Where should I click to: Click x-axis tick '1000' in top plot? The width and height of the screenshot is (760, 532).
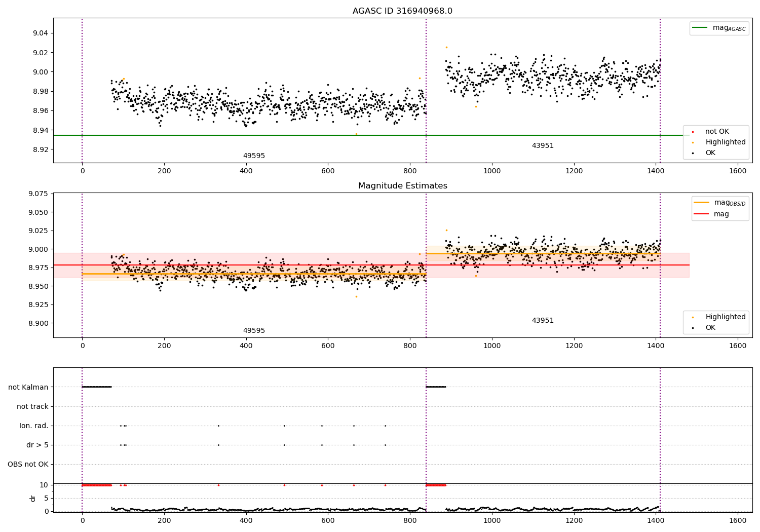492,171
